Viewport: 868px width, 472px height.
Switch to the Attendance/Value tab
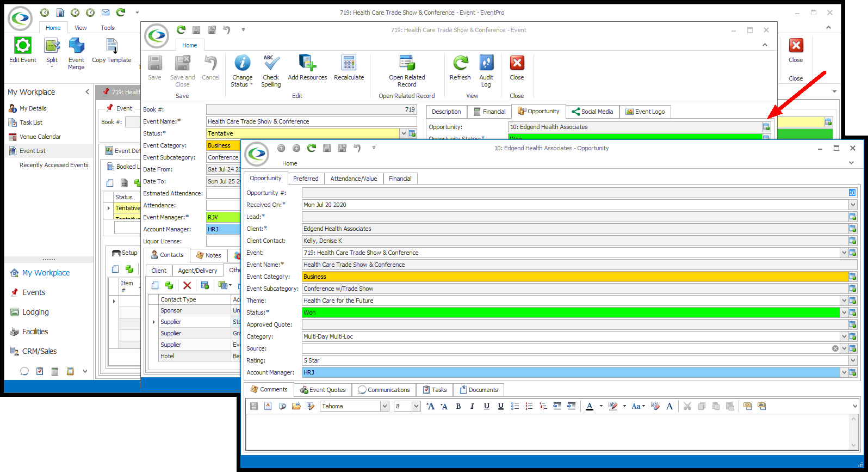pos(354,179)
